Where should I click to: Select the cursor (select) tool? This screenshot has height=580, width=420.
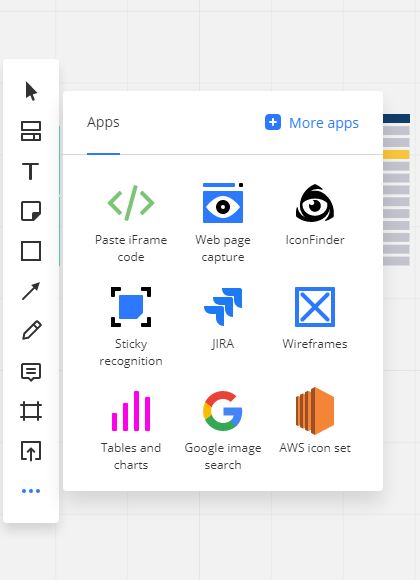pos(31,91)
